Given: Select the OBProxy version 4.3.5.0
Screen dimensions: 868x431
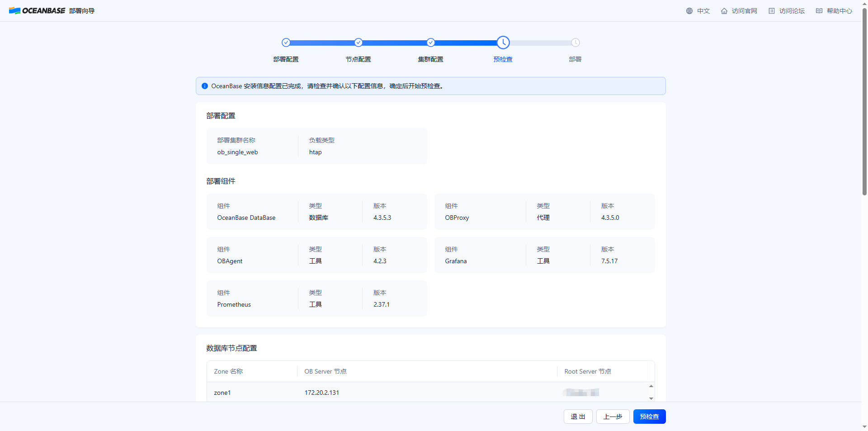Looking at the screenshot, I should click(x=610, y=218).
